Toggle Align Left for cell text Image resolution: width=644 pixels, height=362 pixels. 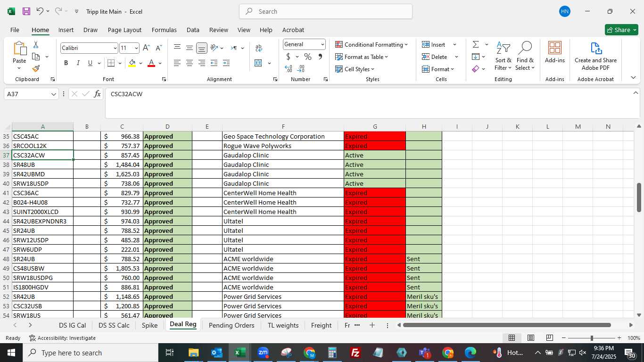point(177,63)
